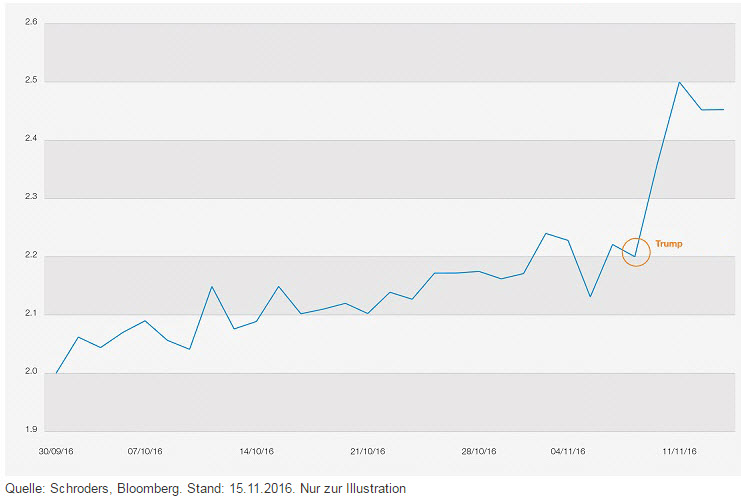Click the 2.6 y-axis label

tap(30, 22)
